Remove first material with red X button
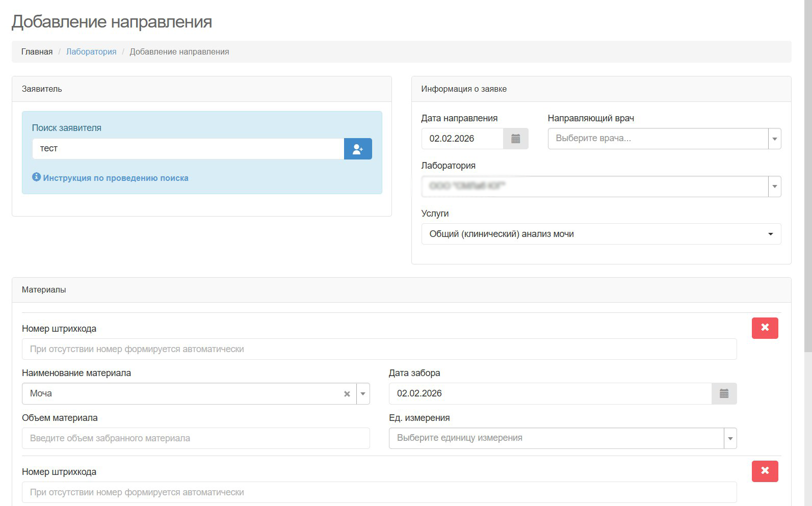 click(x=765, y=328)
